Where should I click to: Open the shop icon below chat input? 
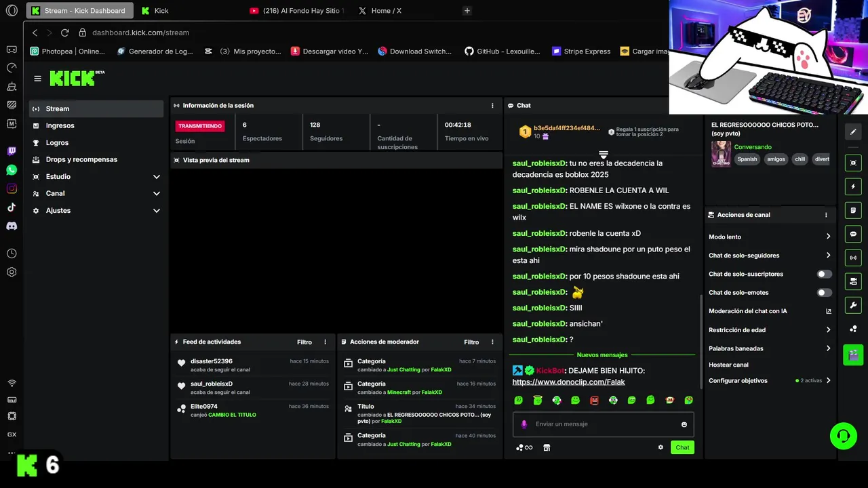[547, 447]
